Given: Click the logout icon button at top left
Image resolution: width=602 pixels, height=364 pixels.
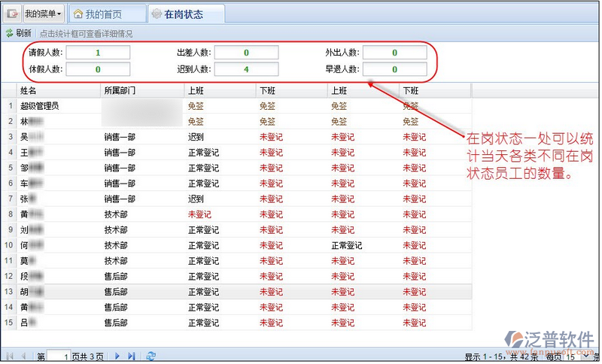Looking at the screenshot, I should 13,14.
